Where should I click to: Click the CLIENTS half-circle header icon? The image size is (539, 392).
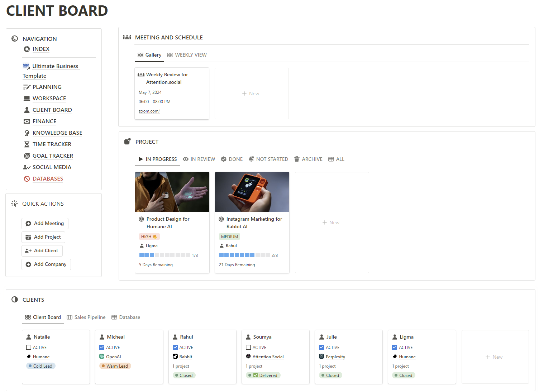tap(15, 300)
